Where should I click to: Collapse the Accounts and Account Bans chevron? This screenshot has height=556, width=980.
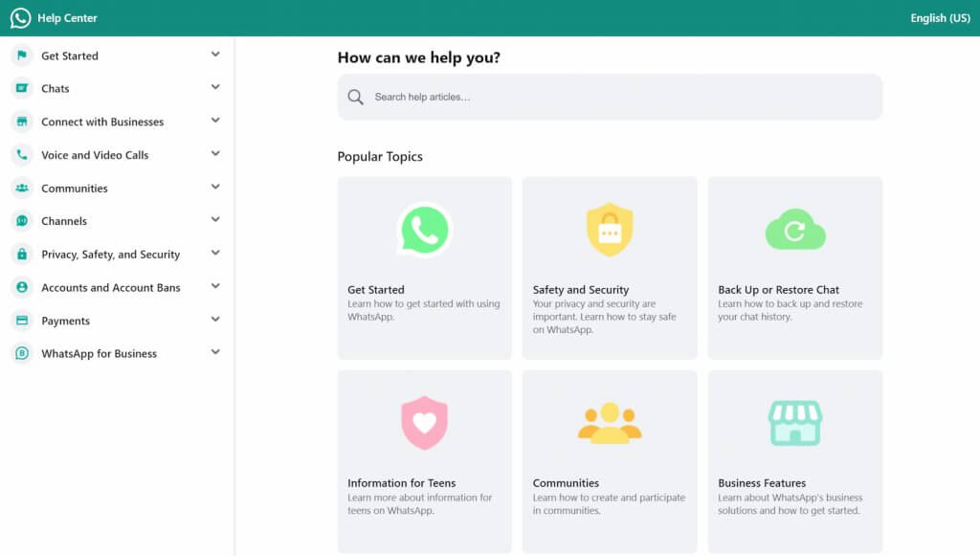(214, 287)
